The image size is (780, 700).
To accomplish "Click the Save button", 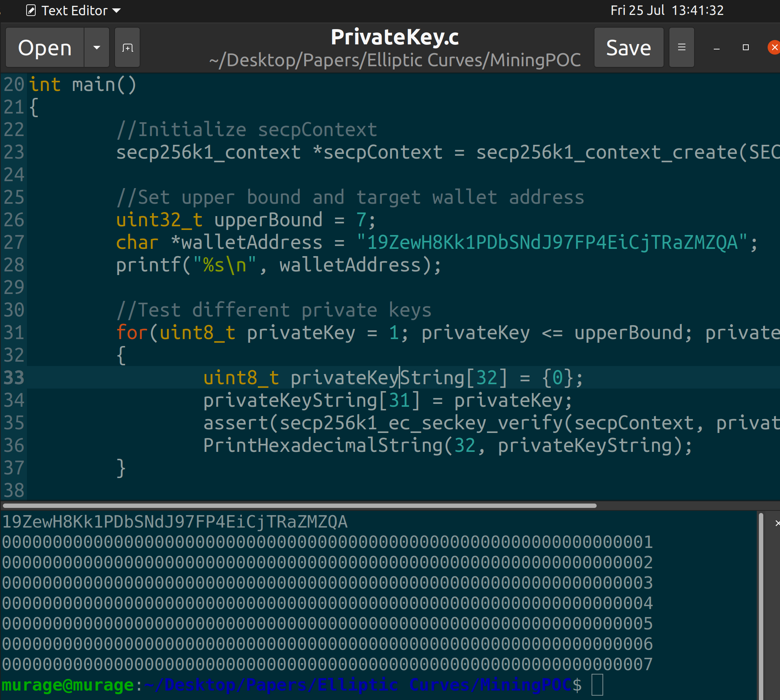I will [x=628, y=48].
